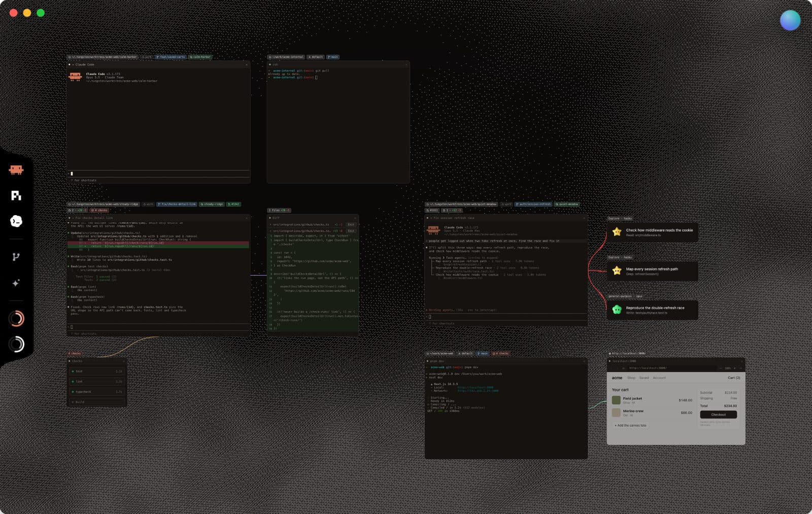This screenshot has width=812, height=514.
Task: Open 'Reproduce the double-refresh race' agent card
Action: coord(652,310)
